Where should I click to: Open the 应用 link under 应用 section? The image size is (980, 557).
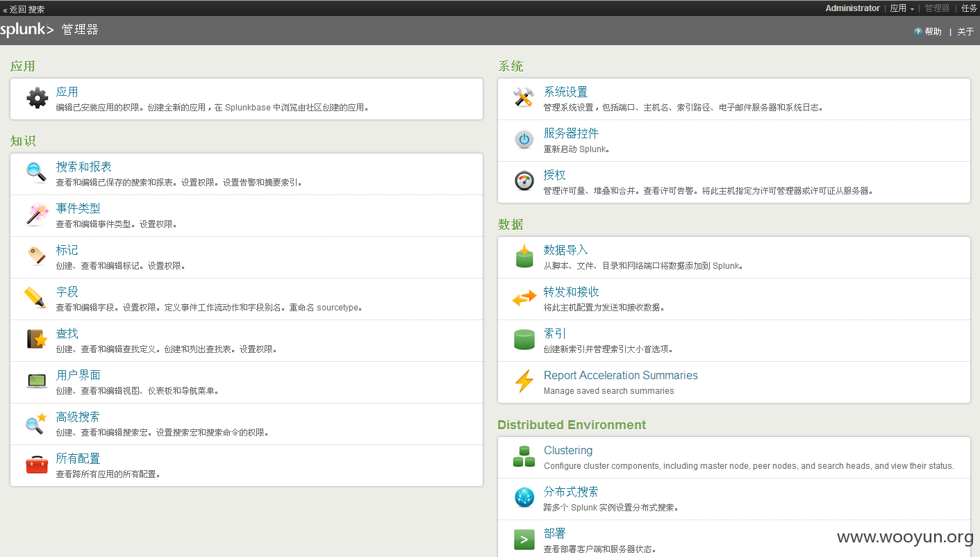pos(67,92)
